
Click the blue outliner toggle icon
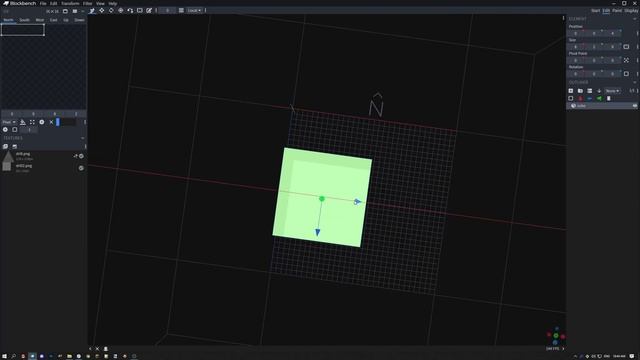pyautogui.click(x=590, y=98)
